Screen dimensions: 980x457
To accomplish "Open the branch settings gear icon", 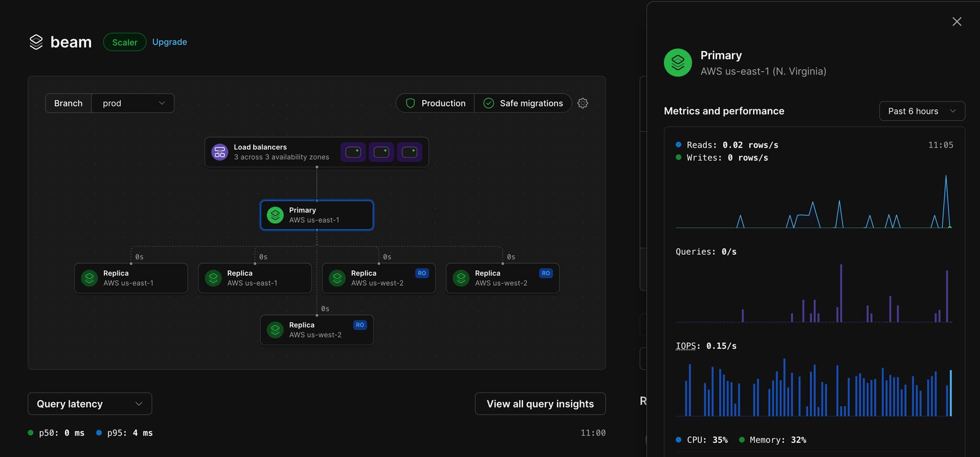I will (x=583, y=103).
